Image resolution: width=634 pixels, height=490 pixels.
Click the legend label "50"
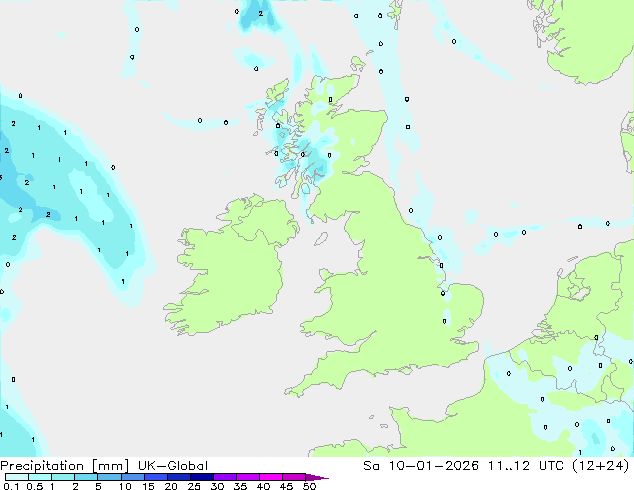coord(309,486)
